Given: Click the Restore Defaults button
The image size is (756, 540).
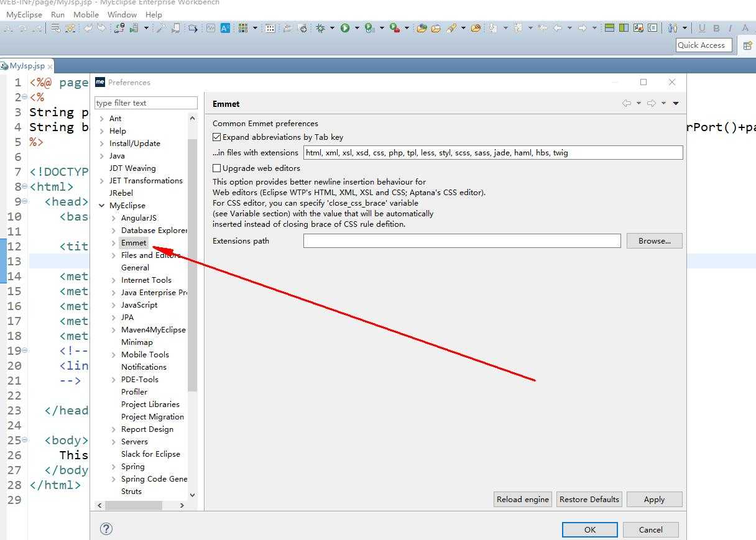Looking at the screenshot, I should [589, 499].
